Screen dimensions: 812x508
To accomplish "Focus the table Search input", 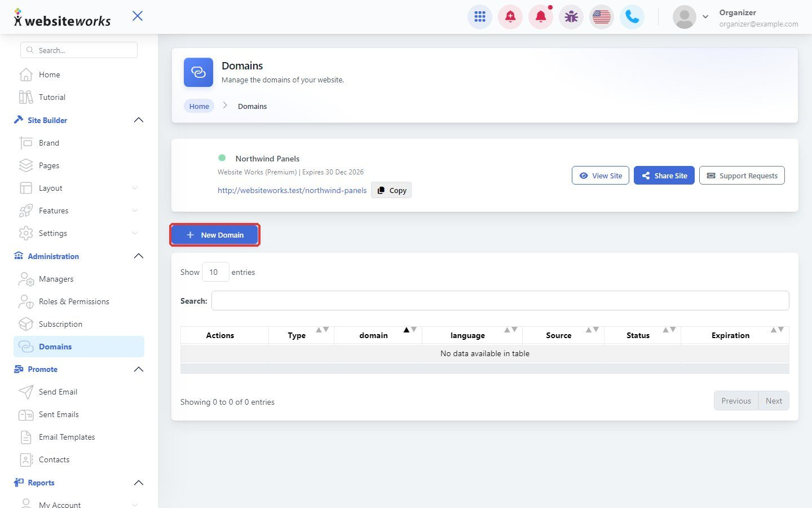I will pos(500,301).
